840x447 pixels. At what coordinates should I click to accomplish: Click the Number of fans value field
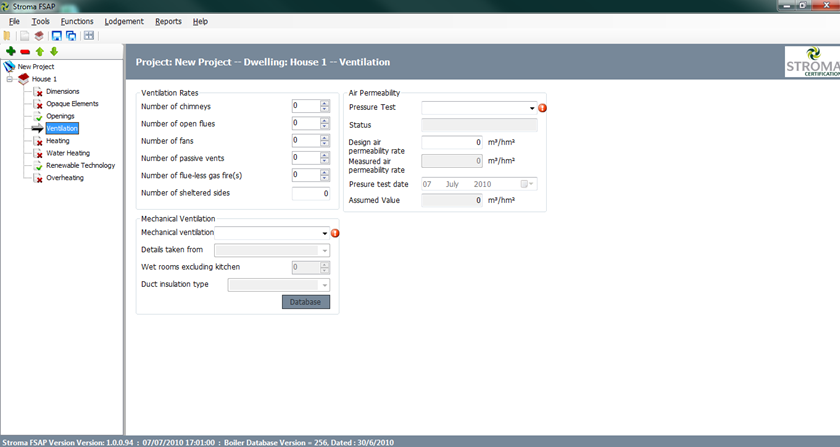(x=306, y=140)
